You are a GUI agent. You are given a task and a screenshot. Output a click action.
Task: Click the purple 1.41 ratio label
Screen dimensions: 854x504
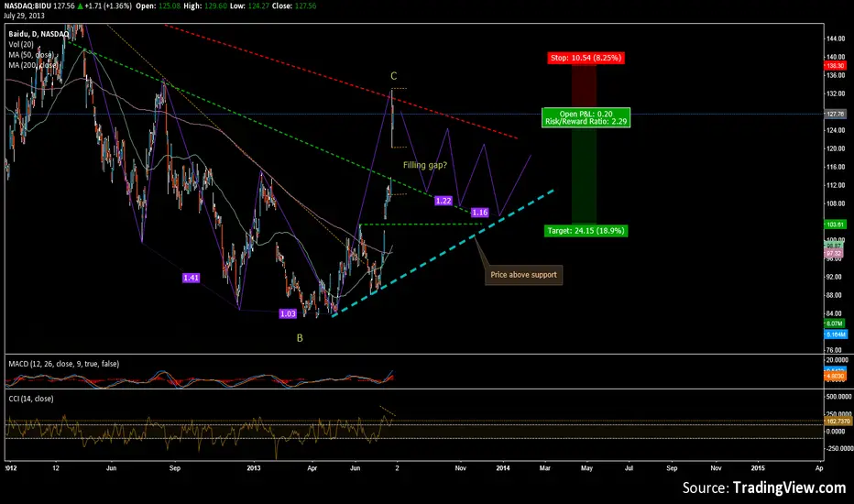click(191, 278)
